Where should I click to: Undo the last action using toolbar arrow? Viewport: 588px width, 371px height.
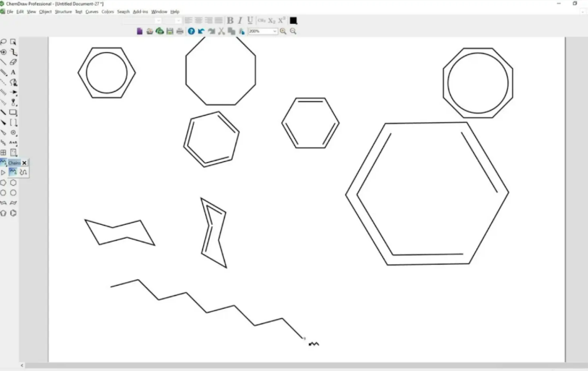click(202, 31)
